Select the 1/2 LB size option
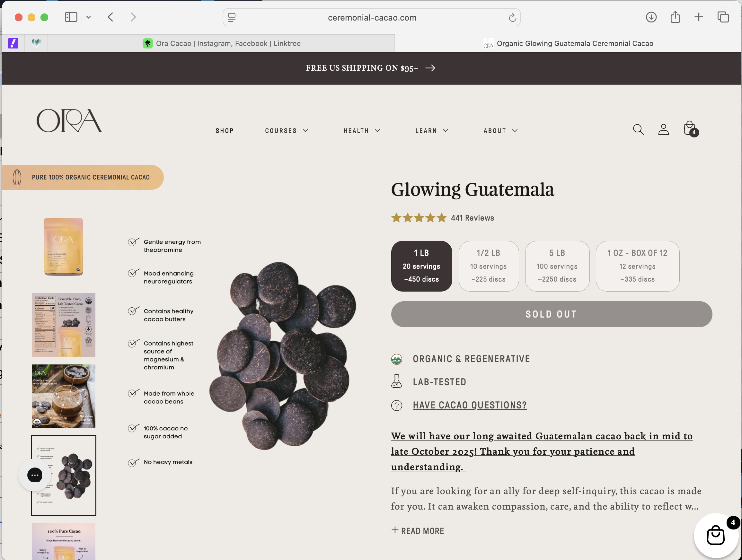742x560 pixels. click(x=489, y=266)
